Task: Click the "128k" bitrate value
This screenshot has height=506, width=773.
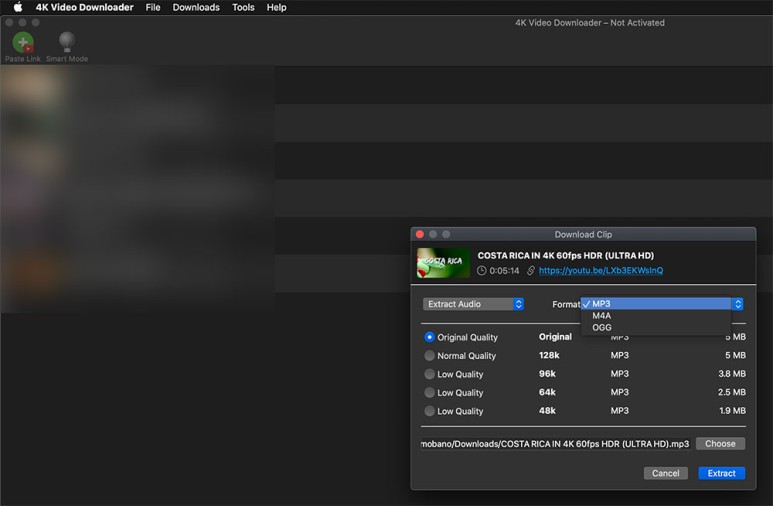Action: pos(549,355)
